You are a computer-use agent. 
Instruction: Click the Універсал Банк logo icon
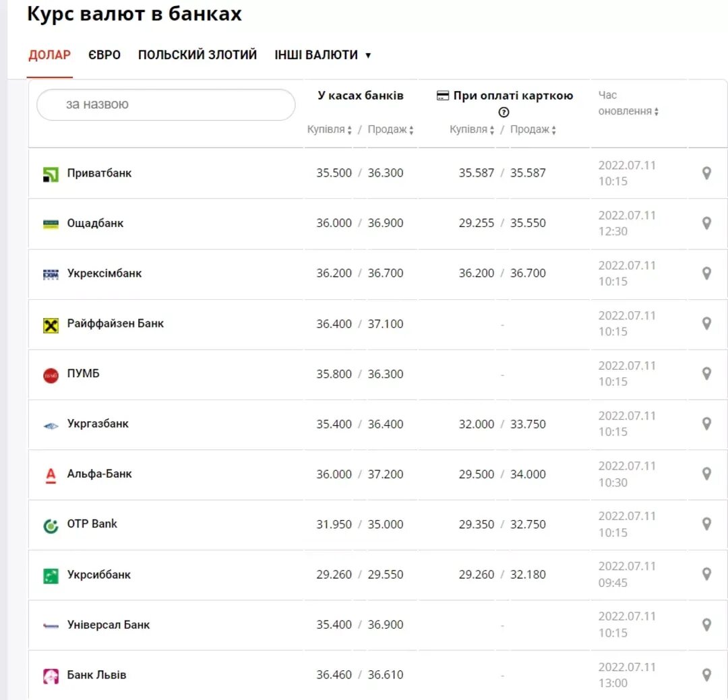(x=51, y=626)
